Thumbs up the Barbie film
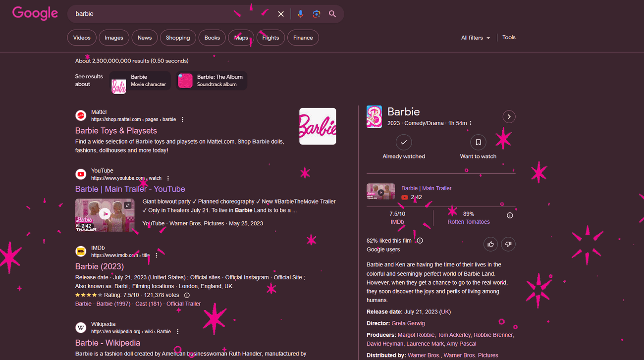The width and height of the screenshot is (644, 360). (490, 244)
